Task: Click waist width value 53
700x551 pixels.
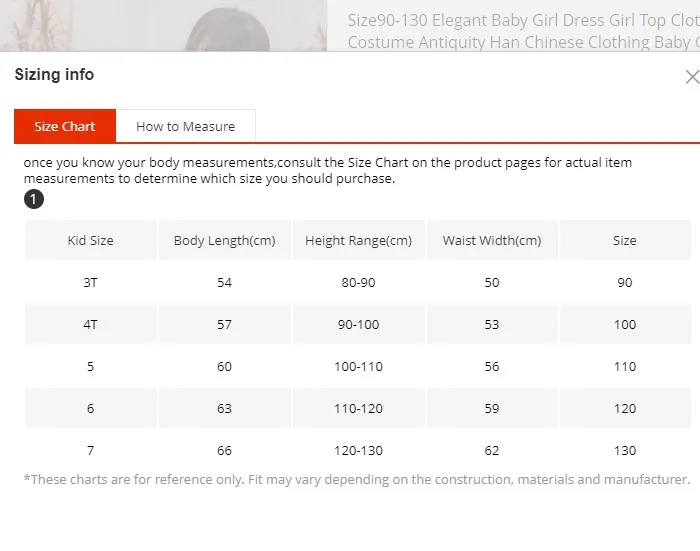Action: tap(492, 324)
